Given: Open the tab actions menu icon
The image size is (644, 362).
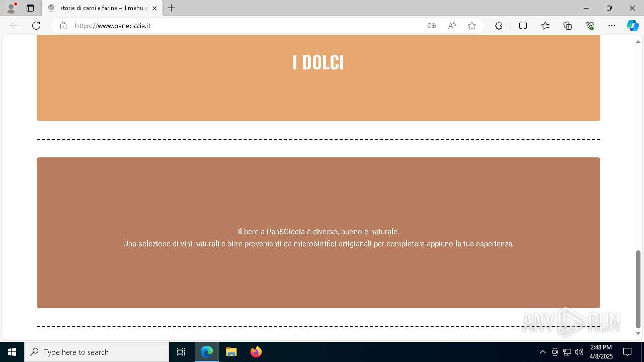Looking at the screenshot, I should pyautogui.click(x=30, y=8).
